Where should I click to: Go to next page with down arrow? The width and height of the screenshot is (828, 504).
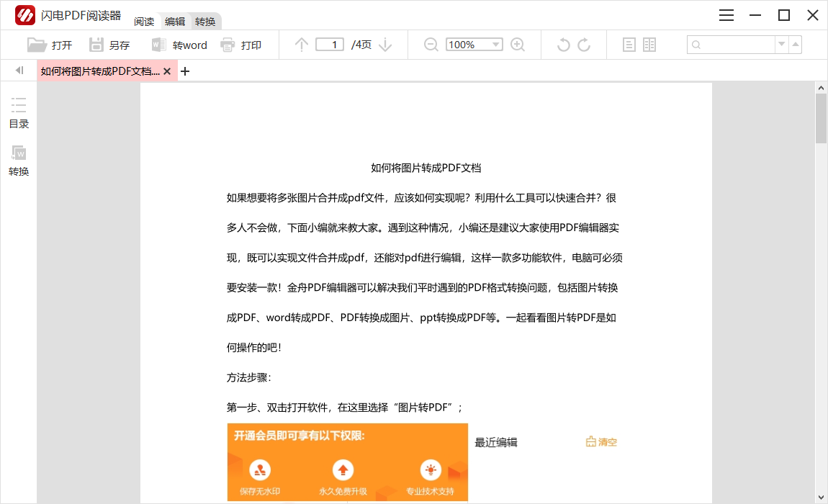pos(385,45)
